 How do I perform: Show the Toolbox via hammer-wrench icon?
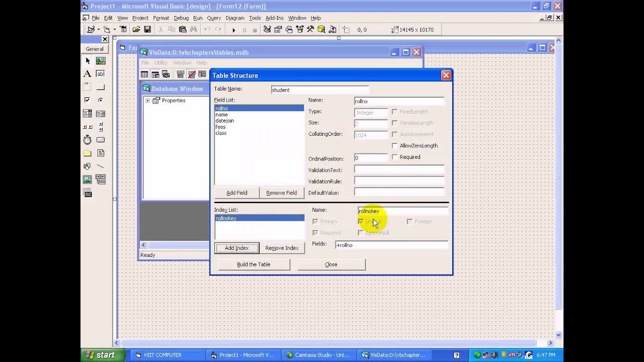click(310, 30)
